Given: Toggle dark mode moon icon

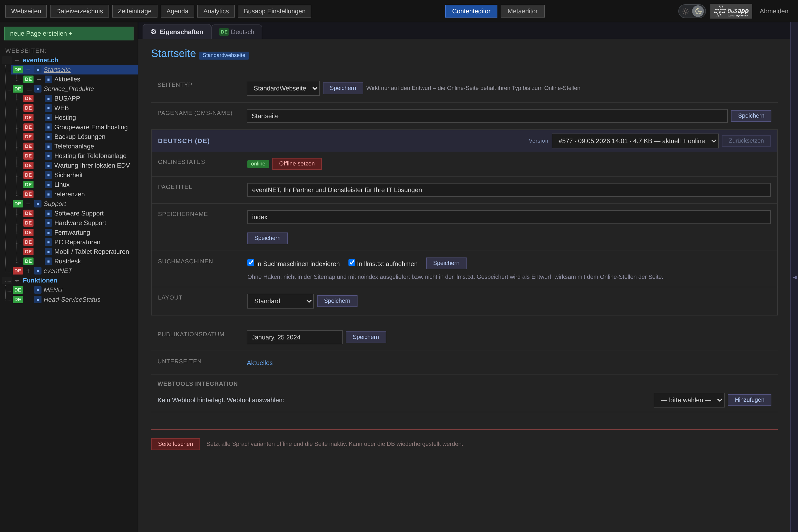Looking at the screenshot, I should pos(698,11).
